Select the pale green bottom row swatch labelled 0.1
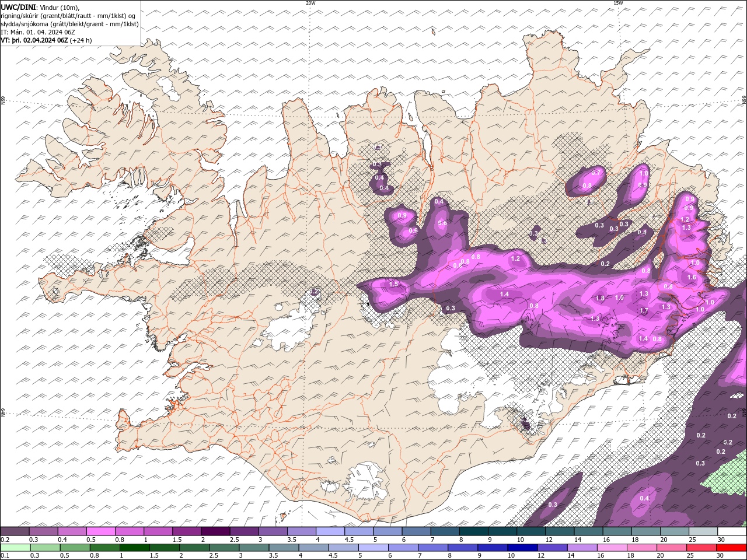Viewport: 747px width, 560px height. tap(15, 548)
